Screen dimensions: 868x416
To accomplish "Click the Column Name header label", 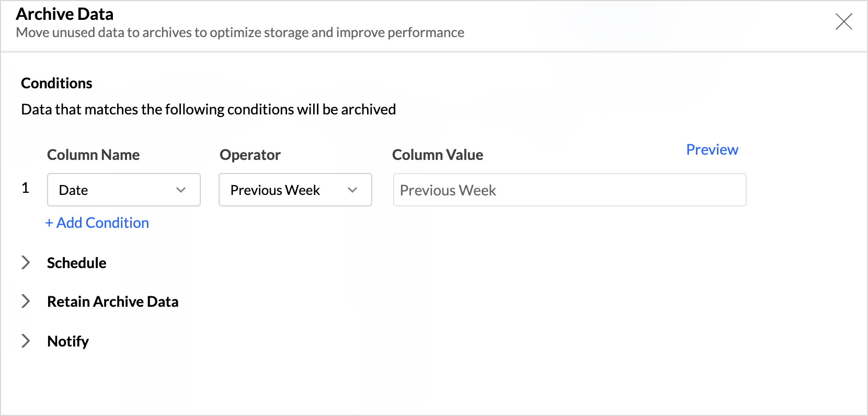I will click(x=93, y=155).
